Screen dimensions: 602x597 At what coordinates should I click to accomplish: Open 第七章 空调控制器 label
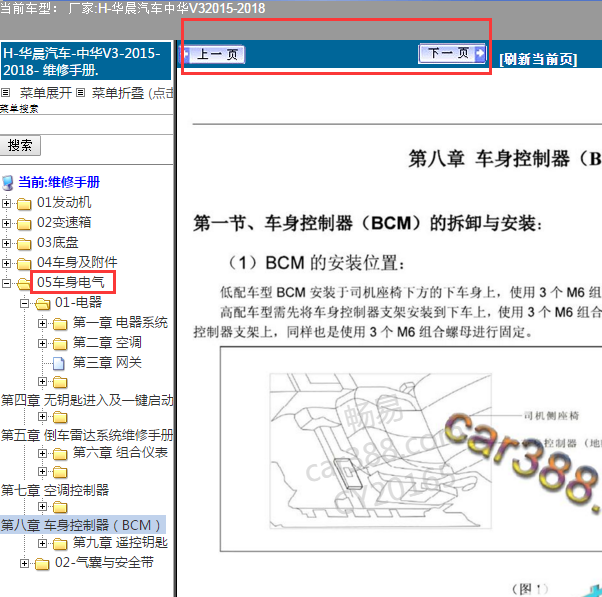click(x=55, y=490)
